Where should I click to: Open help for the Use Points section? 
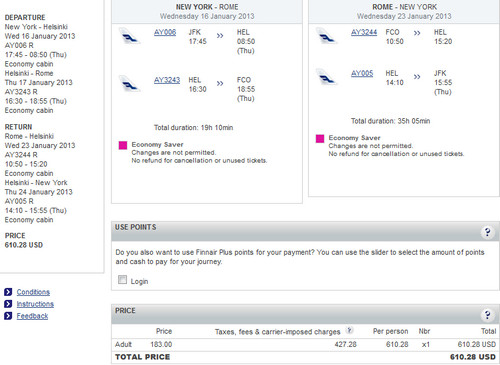pos(487,232)
